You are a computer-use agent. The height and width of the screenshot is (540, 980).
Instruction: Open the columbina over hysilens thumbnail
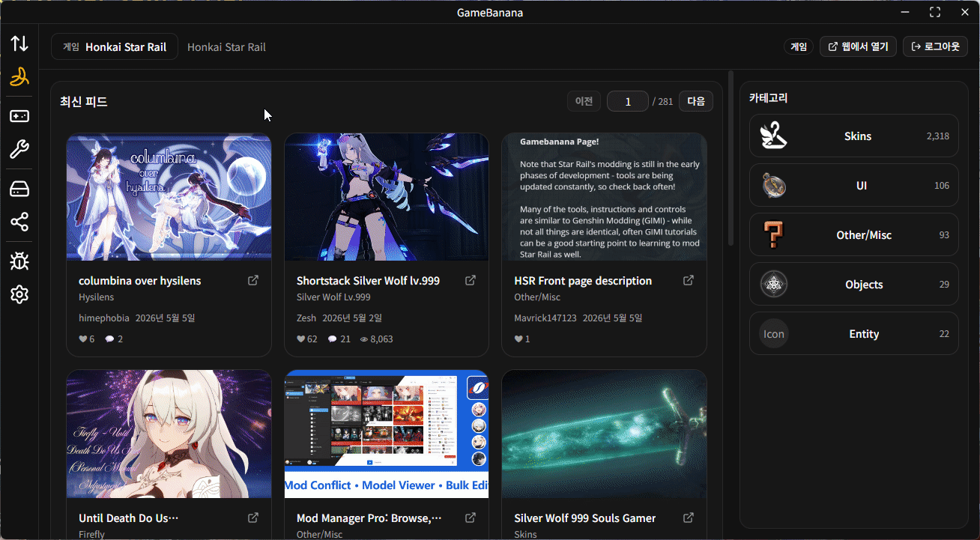point(169,197)
